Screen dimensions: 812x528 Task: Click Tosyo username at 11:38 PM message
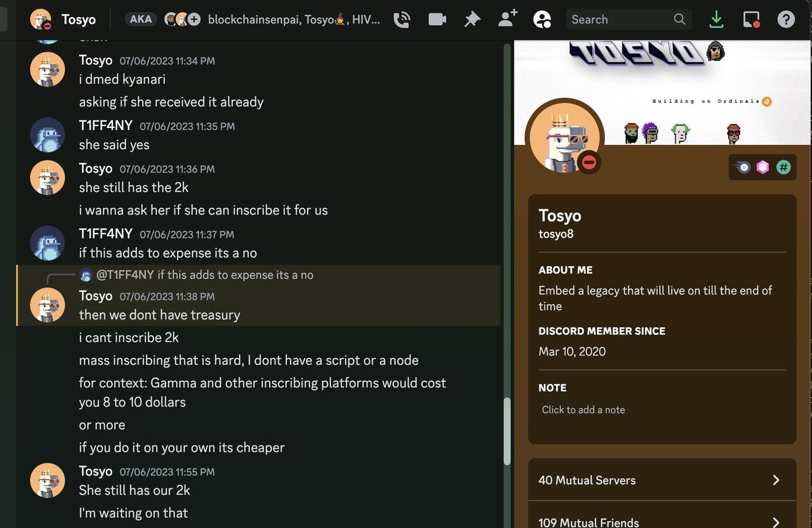point(95,296)
